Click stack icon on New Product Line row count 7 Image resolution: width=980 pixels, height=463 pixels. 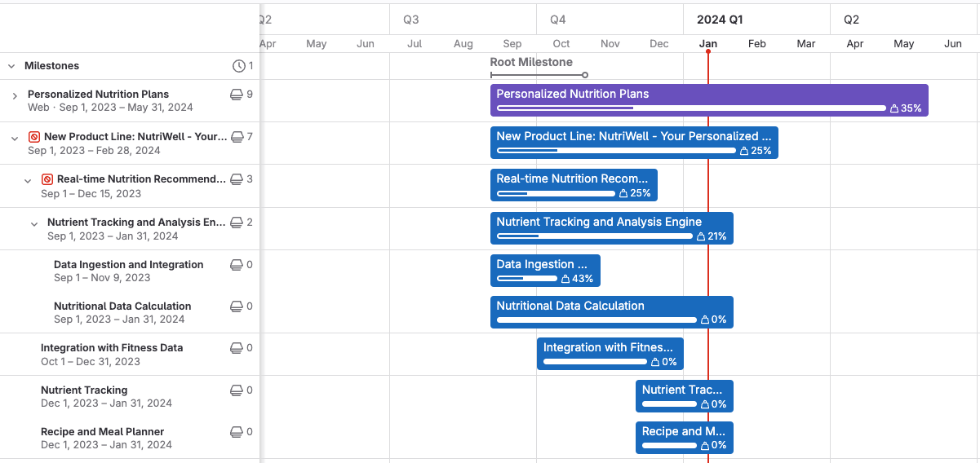tap(237, 137)
